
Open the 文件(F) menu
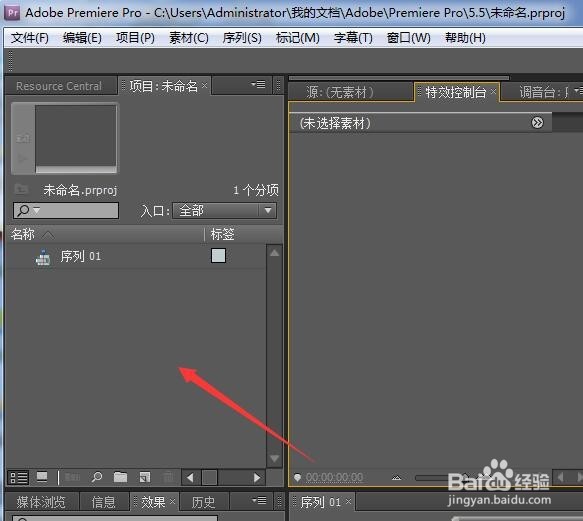[x=30, y=38]
